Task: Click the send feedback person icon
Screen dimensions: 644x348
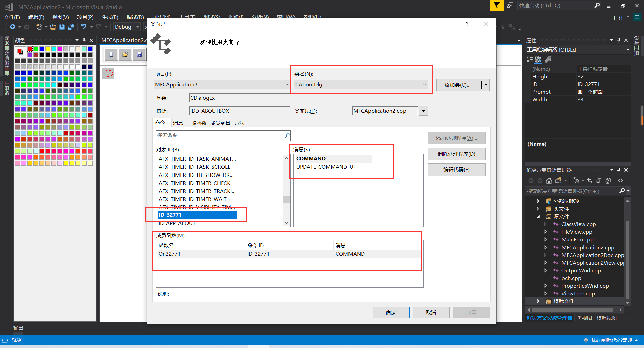Action: coord(510,5)
